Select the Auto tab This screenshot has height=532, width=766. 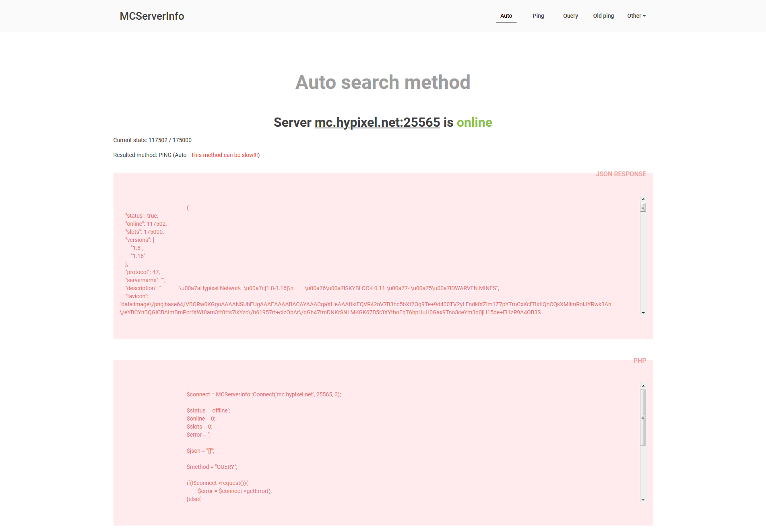click(506, 16)
